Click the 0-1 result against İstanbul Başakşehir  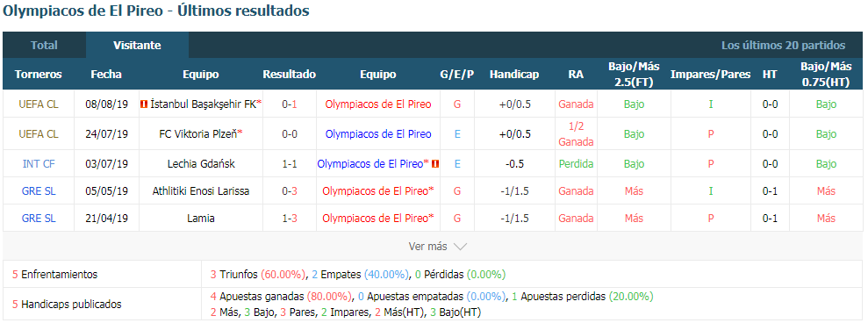[290, 104]
